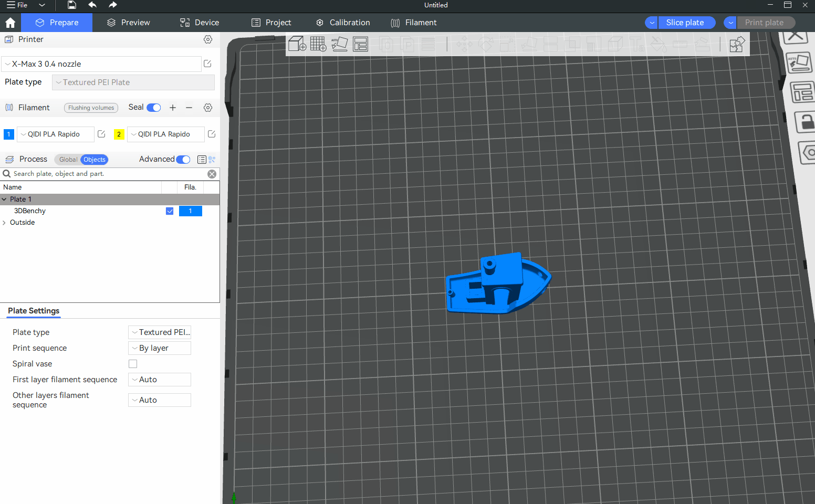Toggle the Seal switch
Screen dimensions: 815x504
(153, 108)
